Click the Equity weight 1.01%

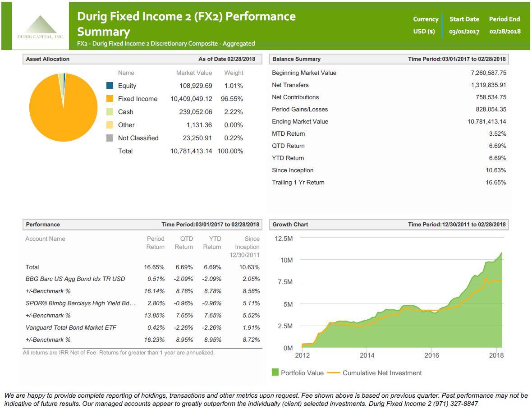(234, 86)
